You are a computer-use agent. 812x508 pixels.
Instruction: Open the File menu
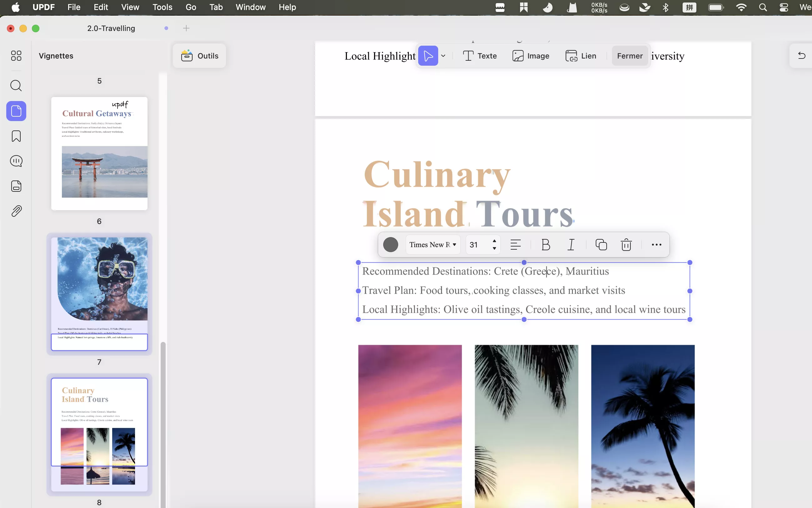tap(74, 7)
